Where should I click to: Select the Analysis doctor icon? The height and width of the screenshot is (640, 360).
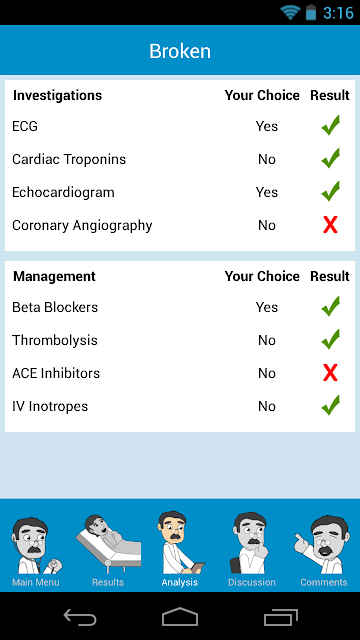point(180,543)
